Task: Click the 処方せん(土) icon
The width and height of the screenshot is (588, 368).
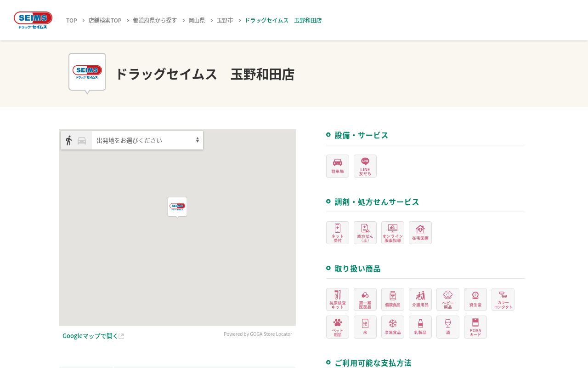Action: (365, 233)
